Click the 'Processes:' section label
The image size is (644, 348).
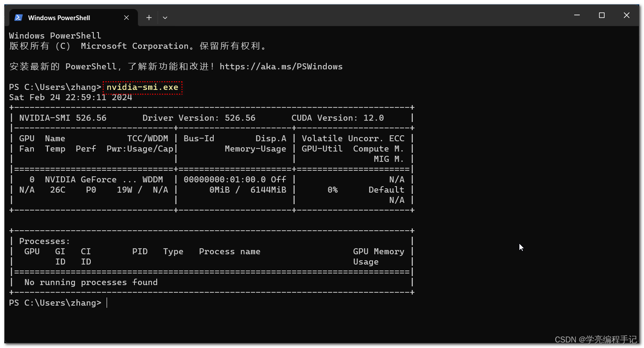45,241
